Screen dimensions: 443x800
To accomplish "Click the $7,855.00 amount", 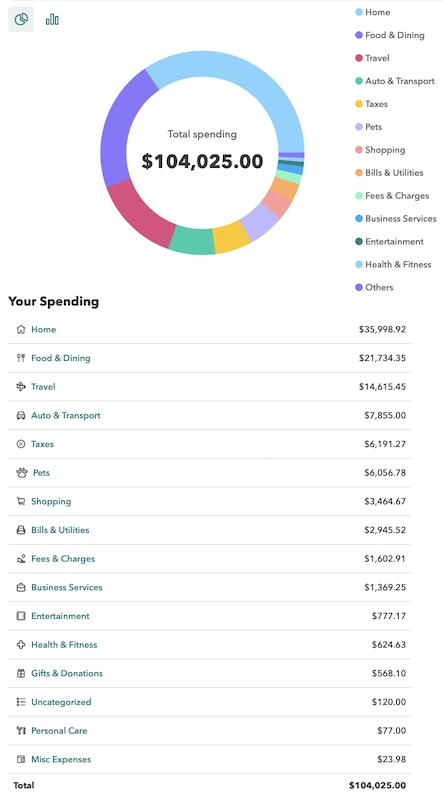I will click(x=385, y=415).
